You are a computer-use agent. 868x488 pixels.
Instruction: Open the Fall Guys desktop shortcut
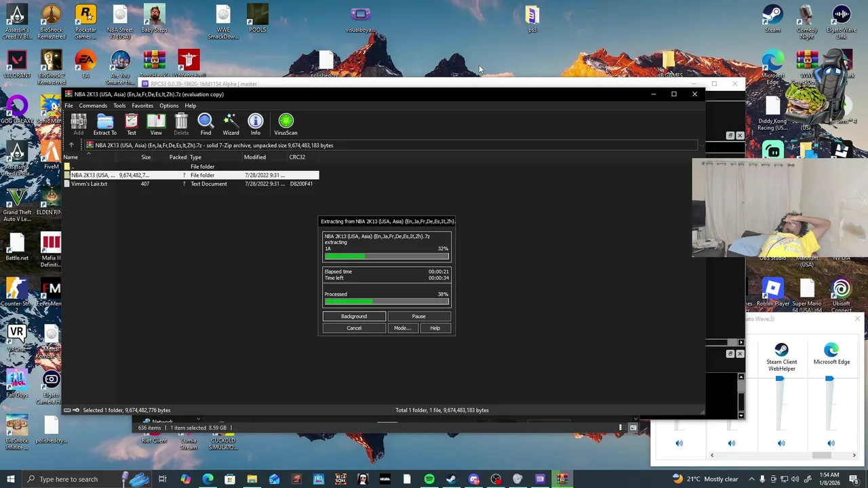click(x=17, y=384)
